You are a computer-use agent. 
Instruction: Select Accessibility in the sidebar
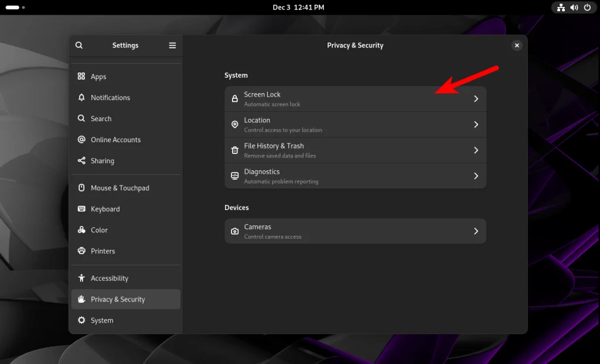click(126, 278)
